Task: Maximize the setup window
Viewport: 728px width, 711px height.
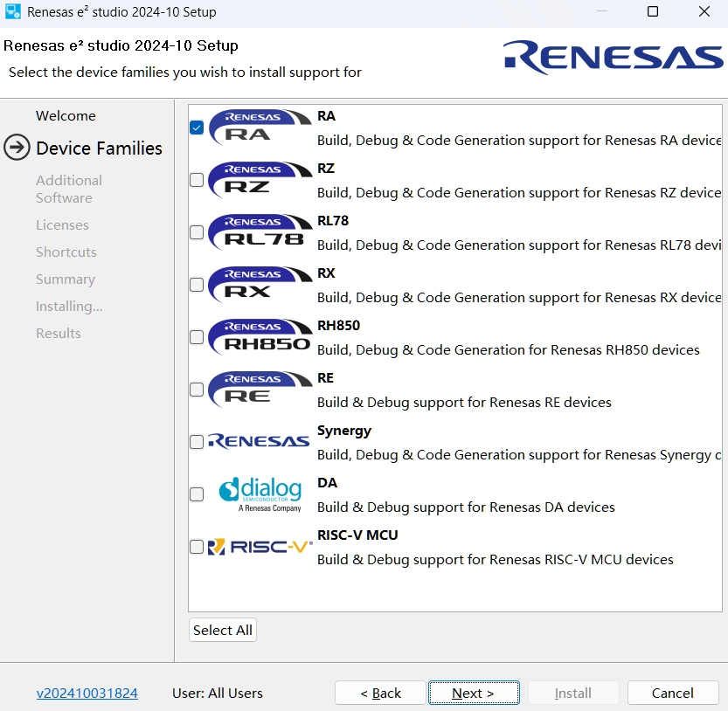Action: (x=653, y=11)
